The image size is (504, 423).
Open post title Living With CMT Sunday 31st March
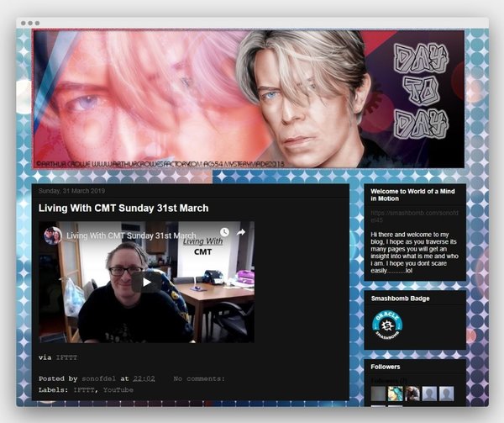[123, 208]
